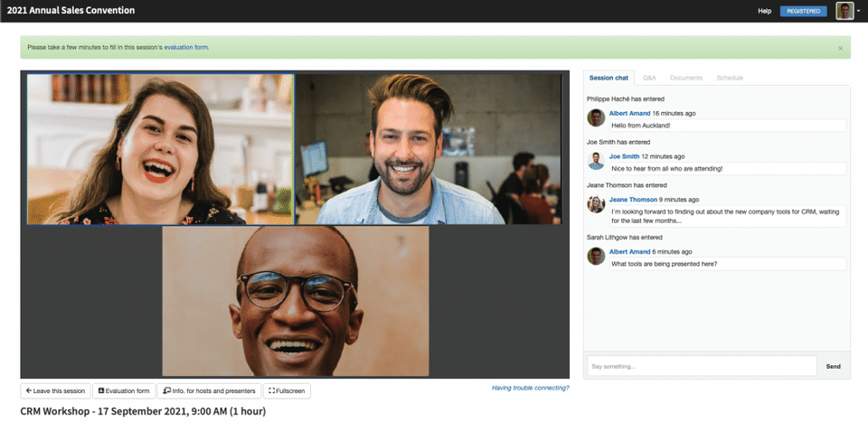
Task: Click the profile avatar in top bar
Action: [844, 11]
